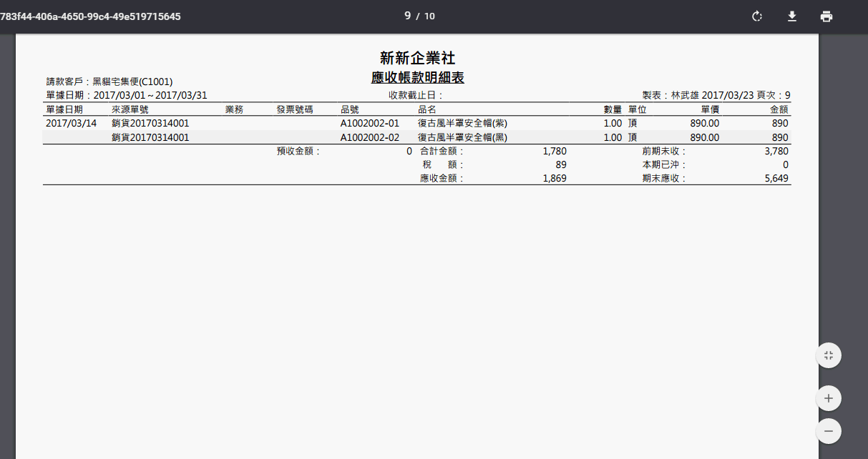Click the 應收金額 value 1,869
The width and height of the screenshot is (868, 459).
555,178
